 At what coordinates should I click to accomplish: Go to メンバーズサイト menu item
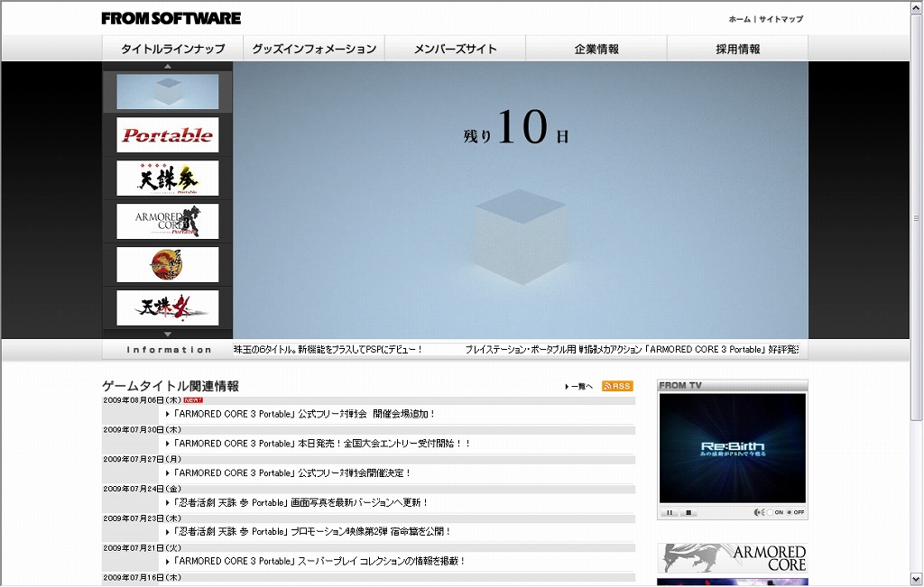pos(455,49)
